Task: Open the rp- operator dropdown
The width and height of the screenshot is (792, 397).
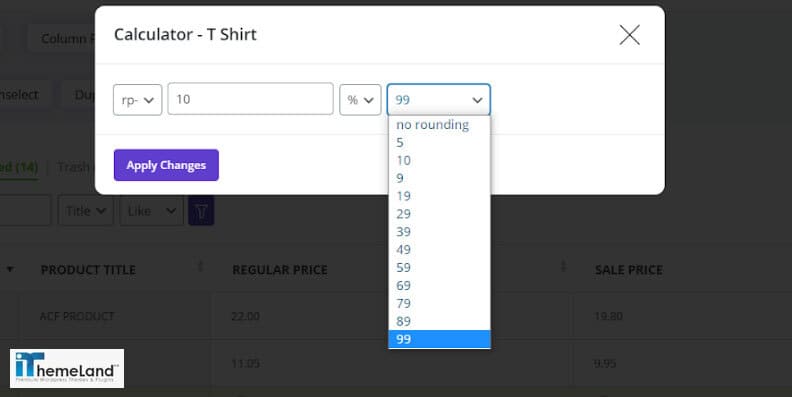Action: [x=137, y=100]
